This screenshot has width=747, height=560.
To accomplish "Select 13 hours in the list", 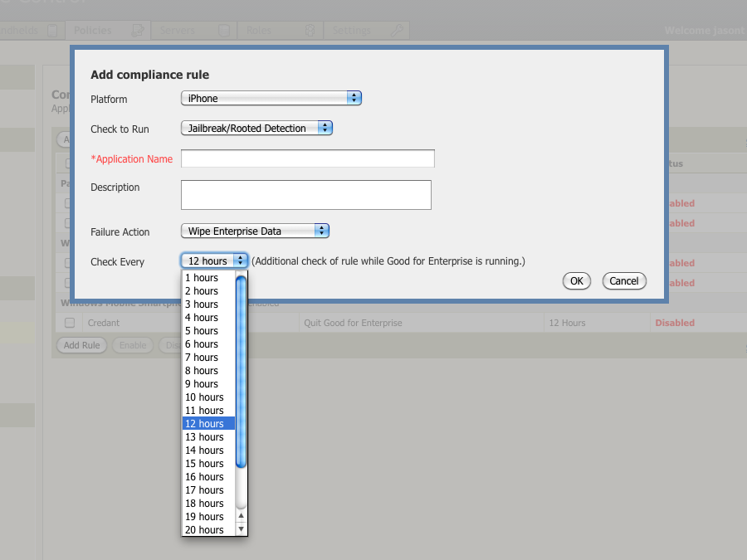I will tap(208, 437).
